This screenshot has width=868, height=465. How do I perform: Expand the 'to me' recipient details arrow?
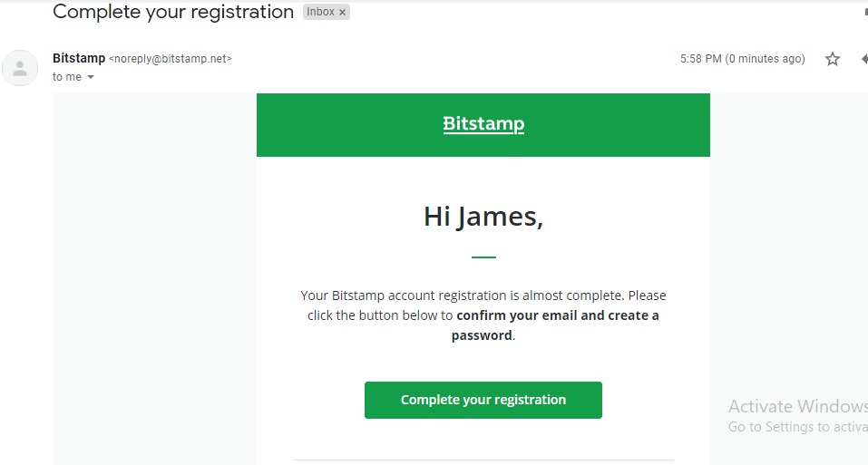pos(91,78)
